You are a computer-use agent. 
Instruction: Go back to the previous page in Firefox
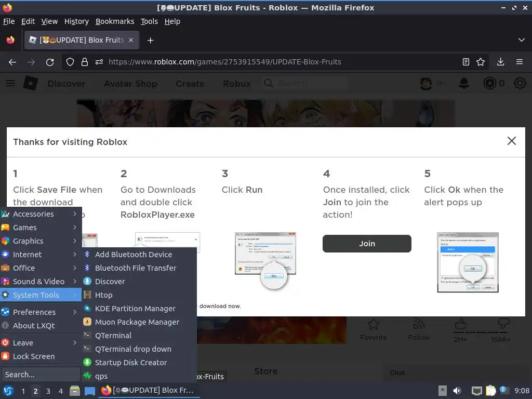point(12,62)
